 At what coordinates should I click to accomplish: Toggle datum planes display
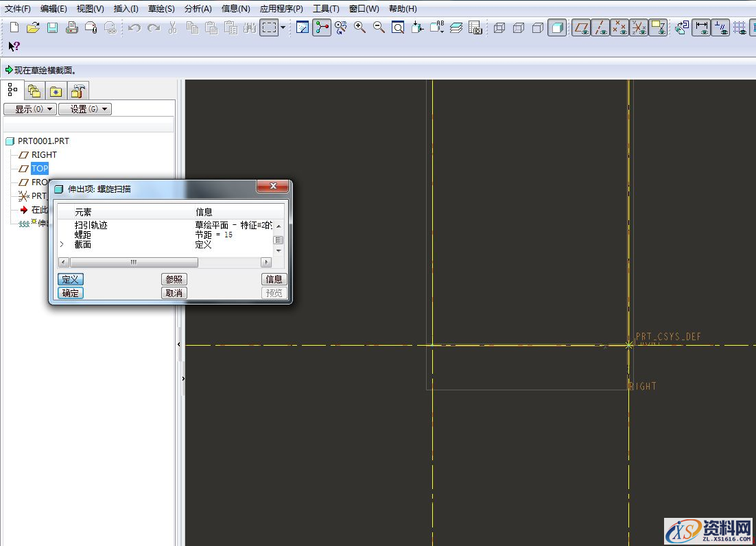pos(581,28)
